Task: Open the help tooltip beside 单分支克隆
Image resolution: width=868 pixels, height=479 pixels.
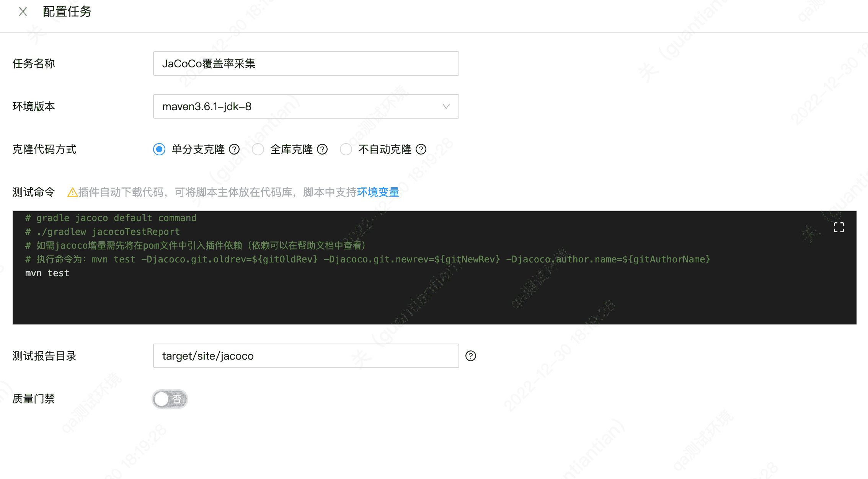Action: [235, 149]
